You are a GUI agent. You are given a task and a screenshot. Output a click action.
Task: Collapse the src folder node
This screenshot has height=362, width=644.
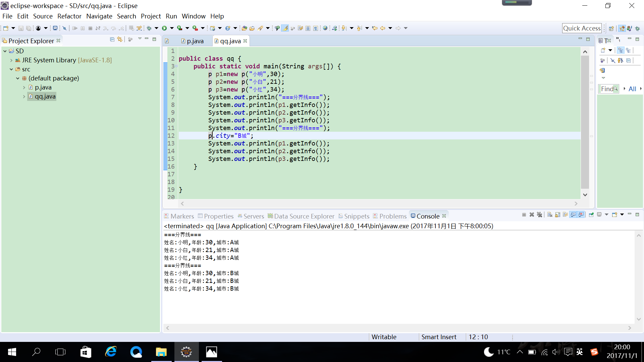pyautogui.click(x=11, y=69)
